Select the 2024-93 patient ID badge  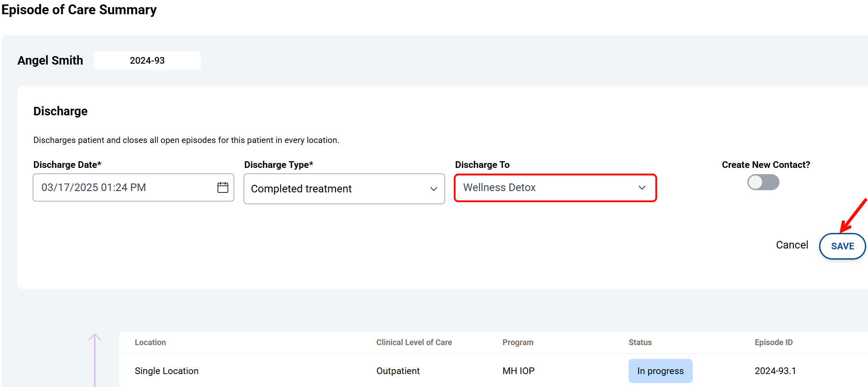tap(147, 61)
